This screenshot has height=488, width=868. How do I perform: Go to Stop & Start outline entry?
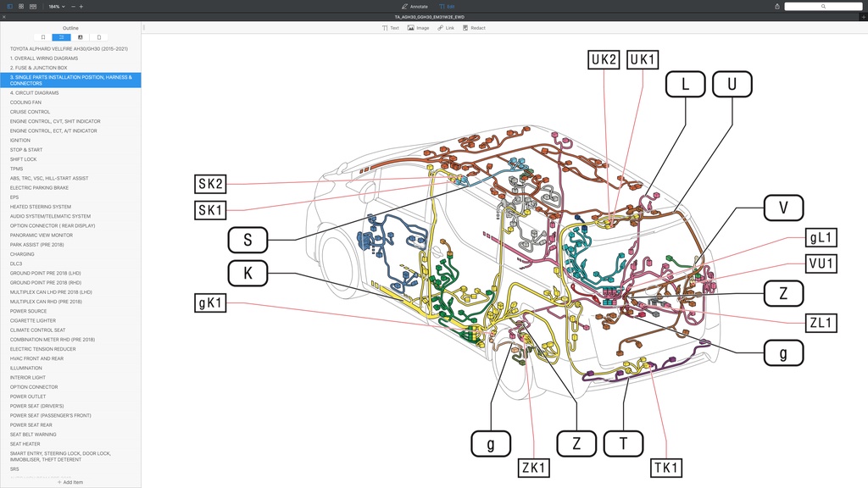[x=26, y=150]
